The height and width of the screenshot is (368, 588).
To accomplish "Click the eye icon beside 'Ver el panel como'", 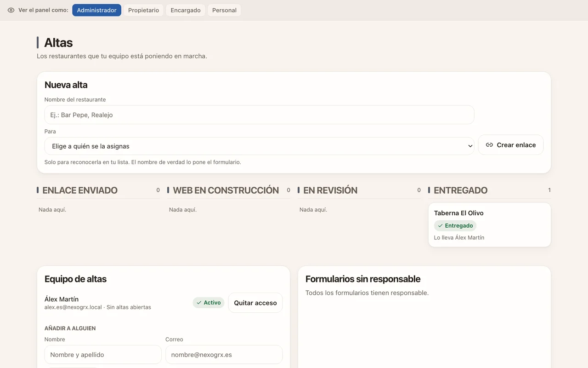I will (x=11, y=10).
